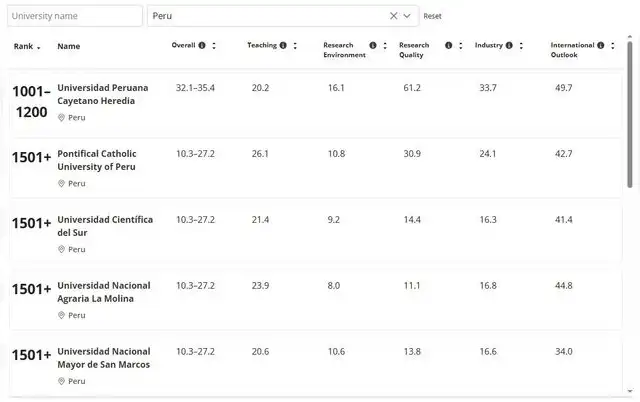Click the Reset filters button

pos(432,16)
